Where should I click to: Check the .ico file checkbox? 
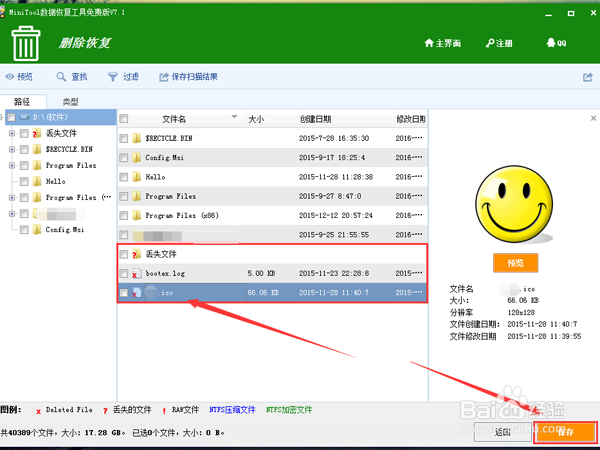click(x=124, y=293)
